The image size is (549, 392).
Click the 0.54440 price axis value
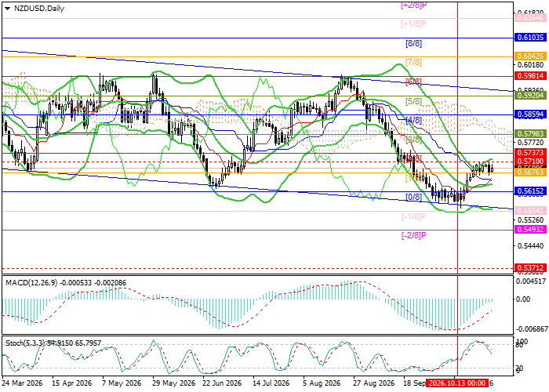pos(531,246)
